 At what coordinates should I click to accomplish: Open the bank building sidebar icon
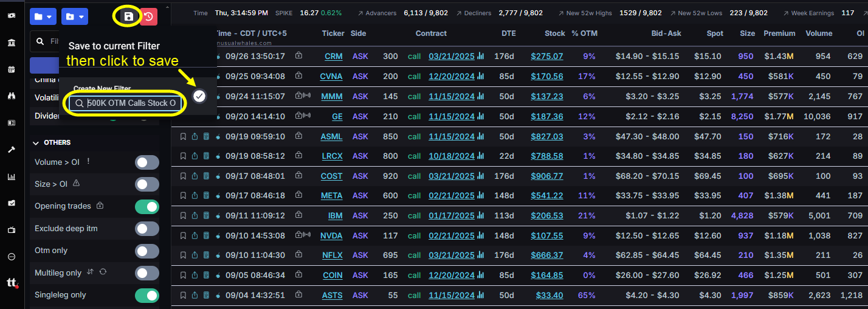point(12,43)
